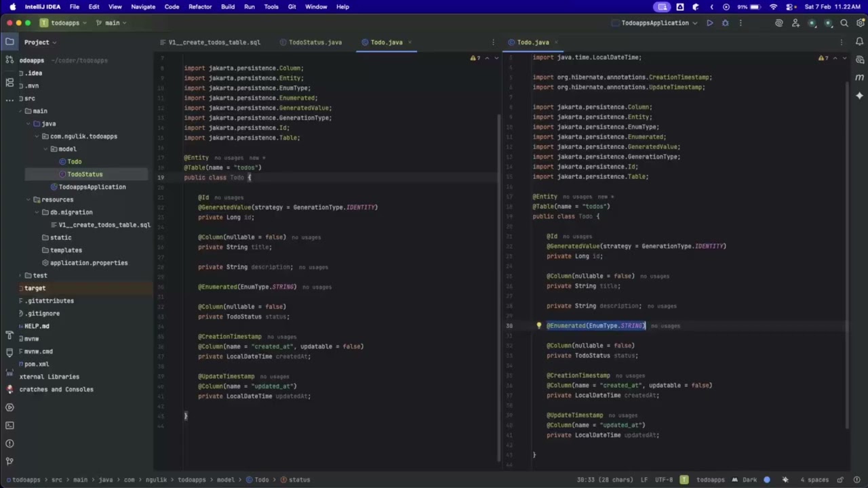Image resolution: width=868 pixels, height=488 pixels.
Task: Click the model breadcrumb in navigation bar
Action: [225, 480]
